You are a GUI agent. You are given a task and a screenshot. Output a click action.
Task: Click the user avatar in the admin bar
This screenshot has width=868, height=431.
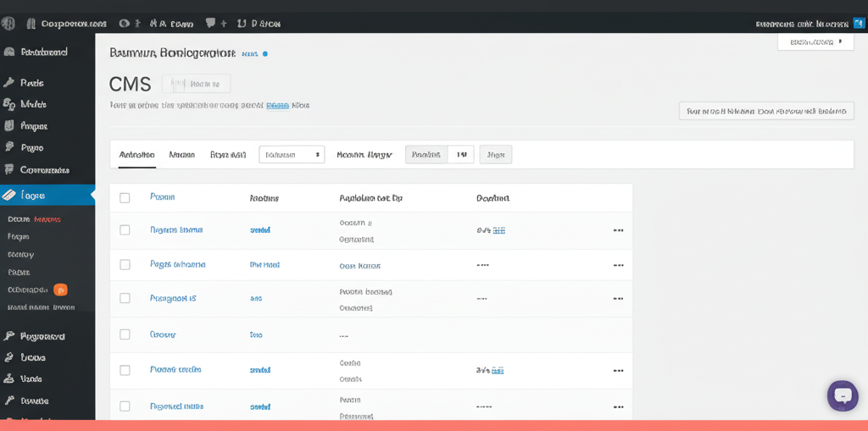click(x=858, y=24)
